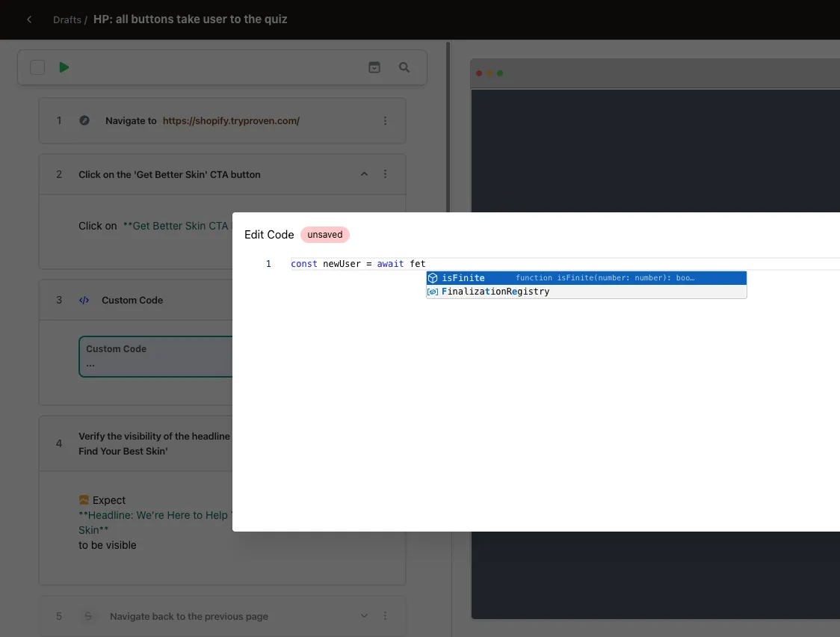Viewport: 840px width, 637px height.
Task: Choose FinalizationRegistry autocomplete suggestion
Action: click(x=586, y=292)
